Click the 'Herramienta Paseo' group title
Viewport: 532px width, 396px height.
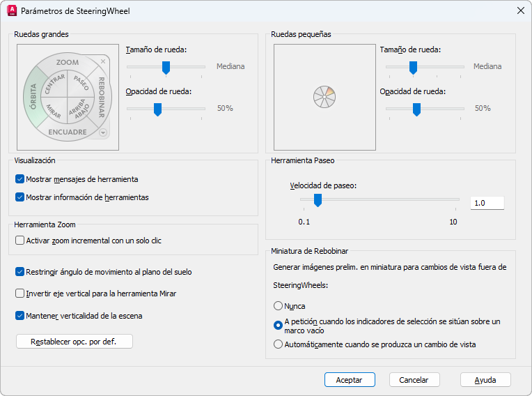tap(303, 160)
